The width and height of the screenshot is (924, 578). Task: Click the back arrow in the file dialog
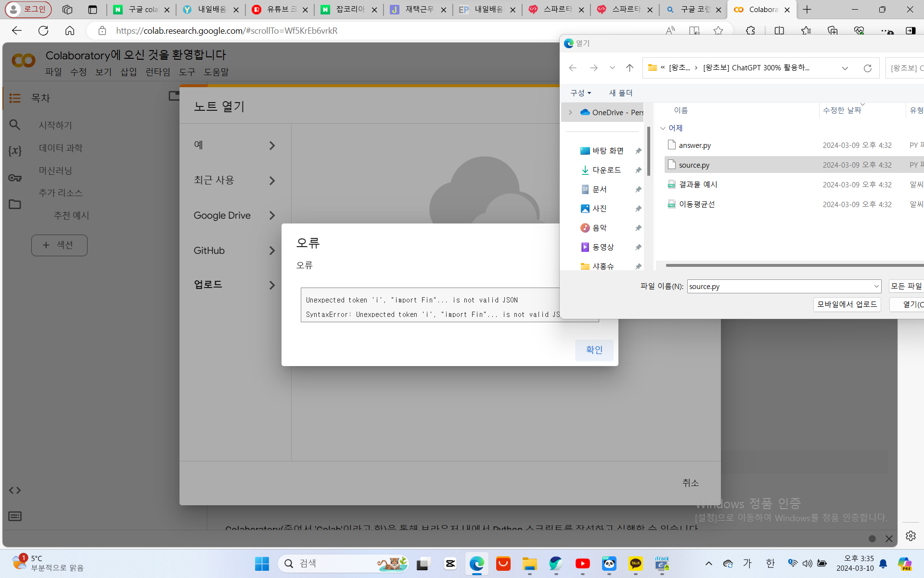[x=573, y=68]
